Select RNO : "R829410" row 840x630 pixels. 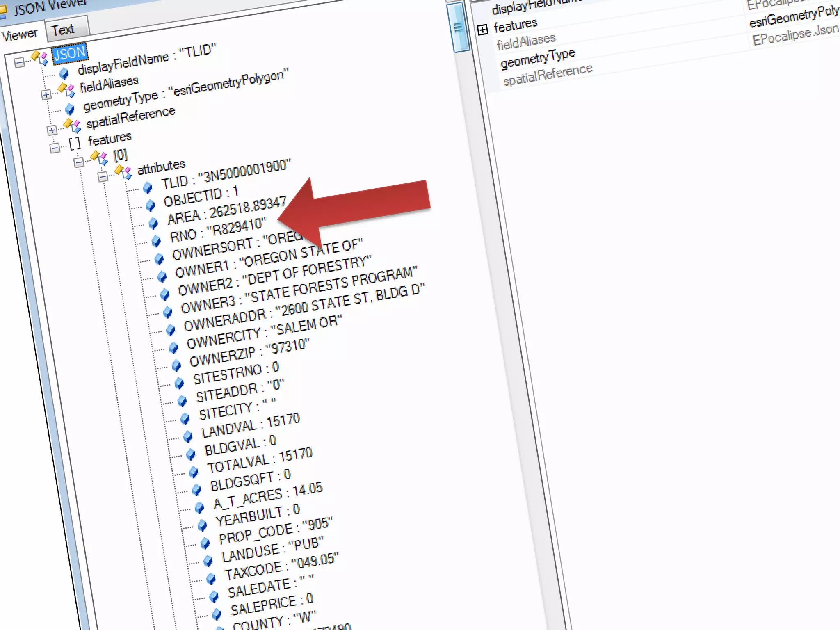(218, 230)
